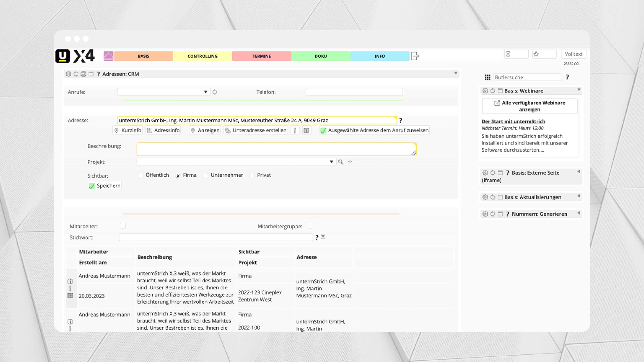644x362 pixels.
Task: Click the gear icon of Basis: Webinare panel
Action: click(485, 91)
